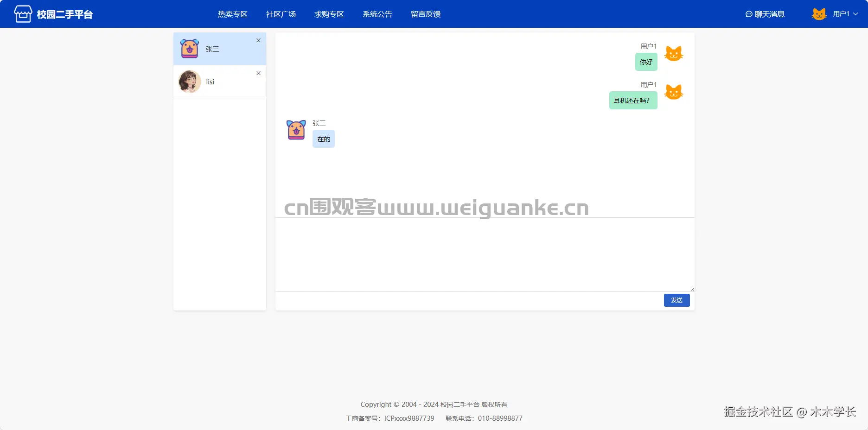Close the lisi conversation
868x430 pixels.
[258, 73]
